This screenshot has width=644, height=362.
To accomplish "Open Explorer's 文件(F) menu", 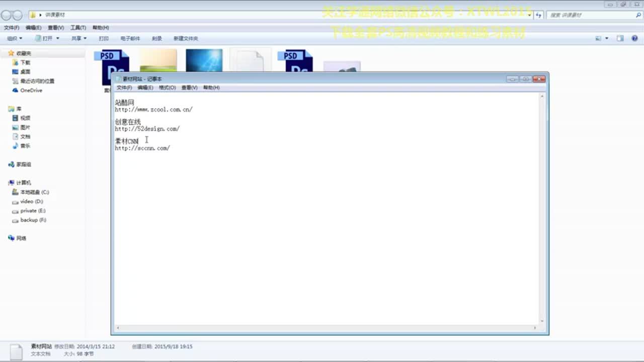I will [x=12, y=28].
